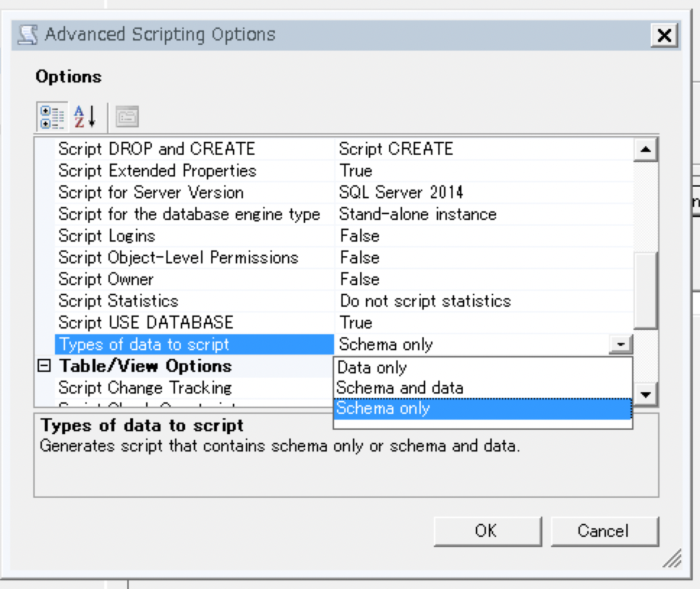Viewport: 700px width, 589px height.
Task: Close the Advanced Scripting Options dialog
Action: click(663, 35)
